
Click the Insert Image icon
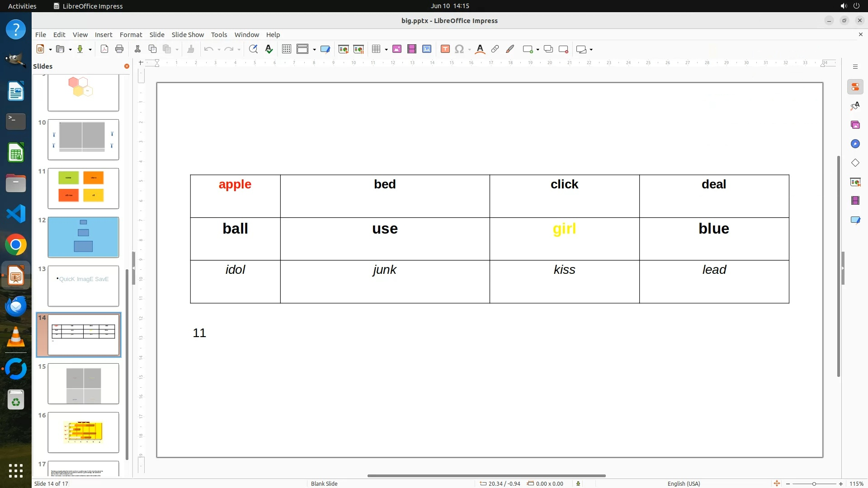click(397, 49)
